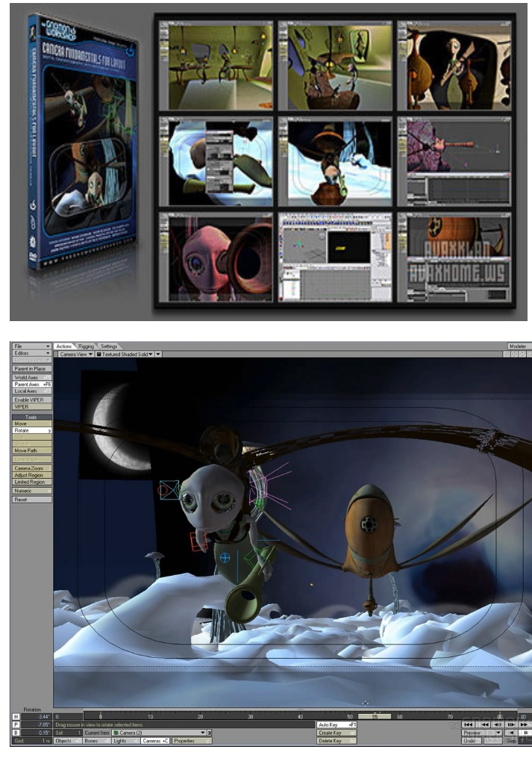Click the Create Key button
This screenshot has width=532, height=758.
[x=337, y=733]
